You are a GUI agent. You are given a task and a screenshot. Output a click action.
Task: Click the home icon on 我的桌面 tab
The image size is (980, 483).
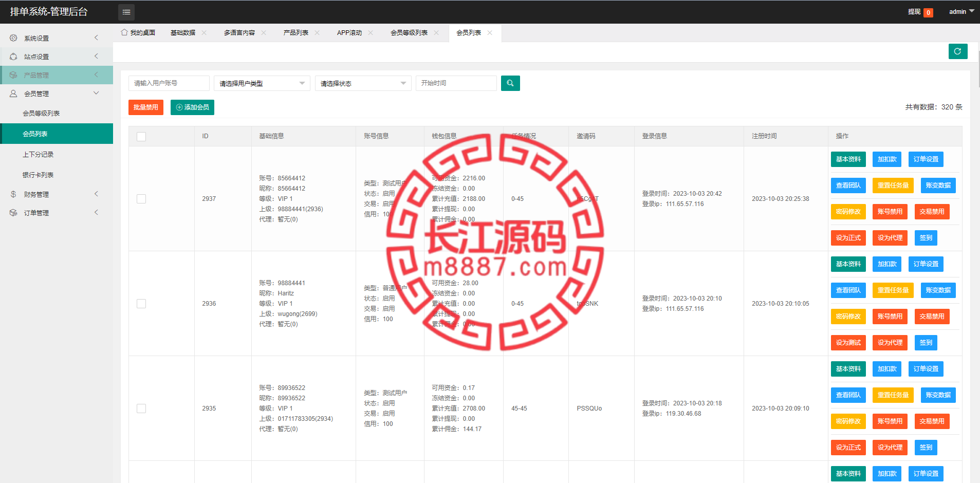click(x=124, y=32)
